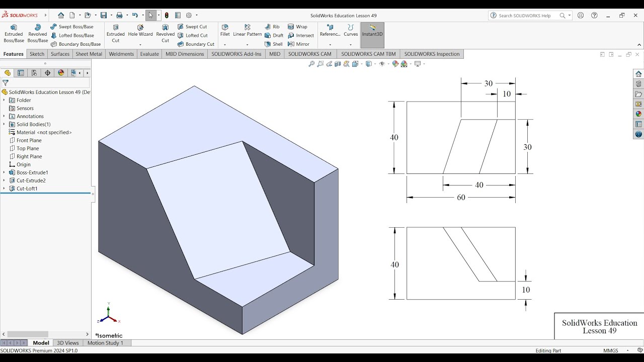The width and height of the screenshot is (644, 362).
Task: Use the Mirror feature
Action: pyautogui.click(x=299, y=44)
